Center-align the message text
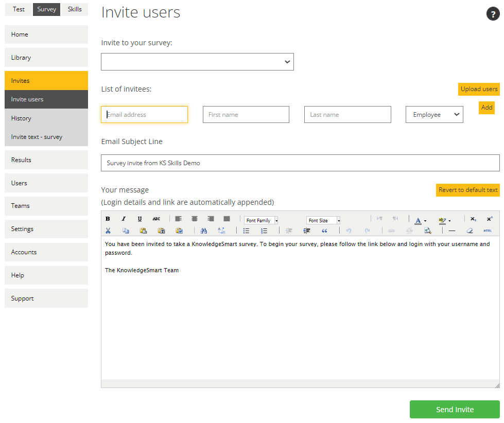This screenshot has width=504, height=423. [x=195, y=219]
